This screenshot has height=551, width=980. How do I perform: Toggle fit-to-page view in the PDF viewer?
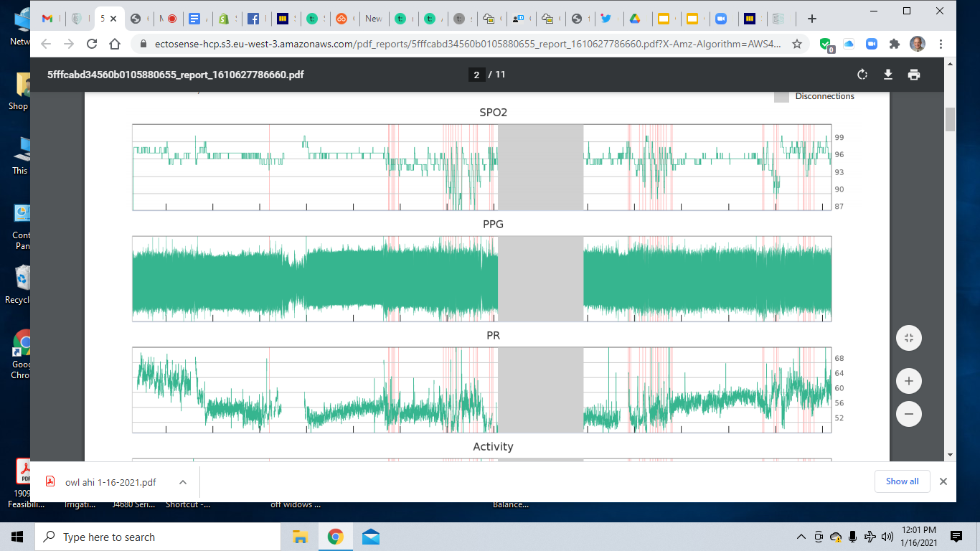[908, 337]
